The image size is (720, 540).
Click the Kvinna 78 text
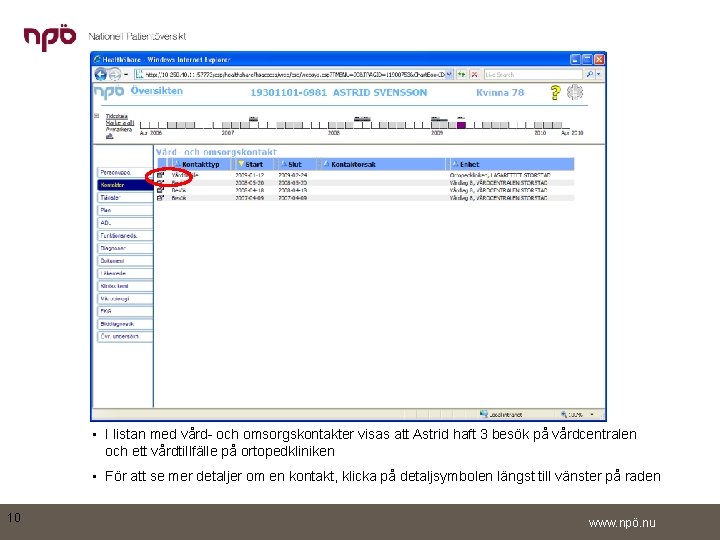tap(500, 92)
